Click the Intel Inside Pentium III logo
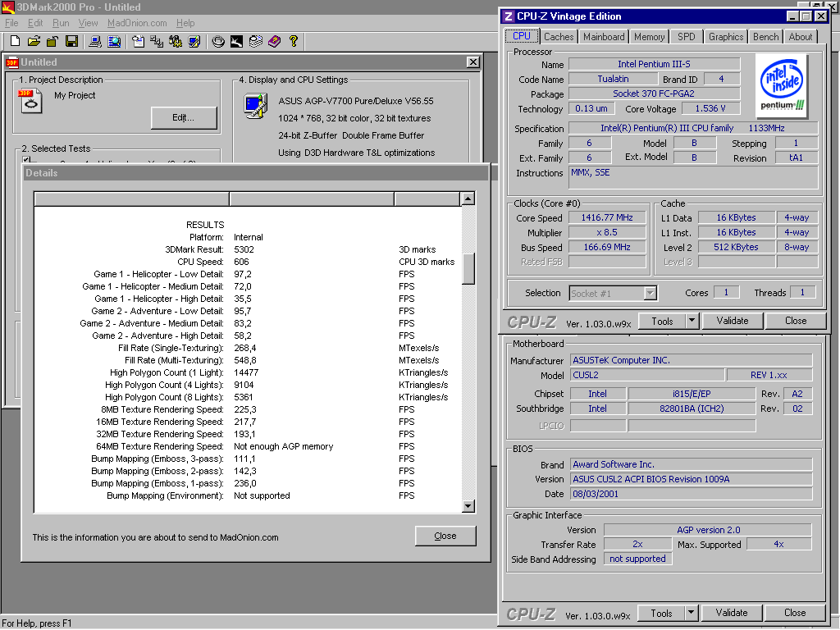840x630 pixels. coord(781,86)
